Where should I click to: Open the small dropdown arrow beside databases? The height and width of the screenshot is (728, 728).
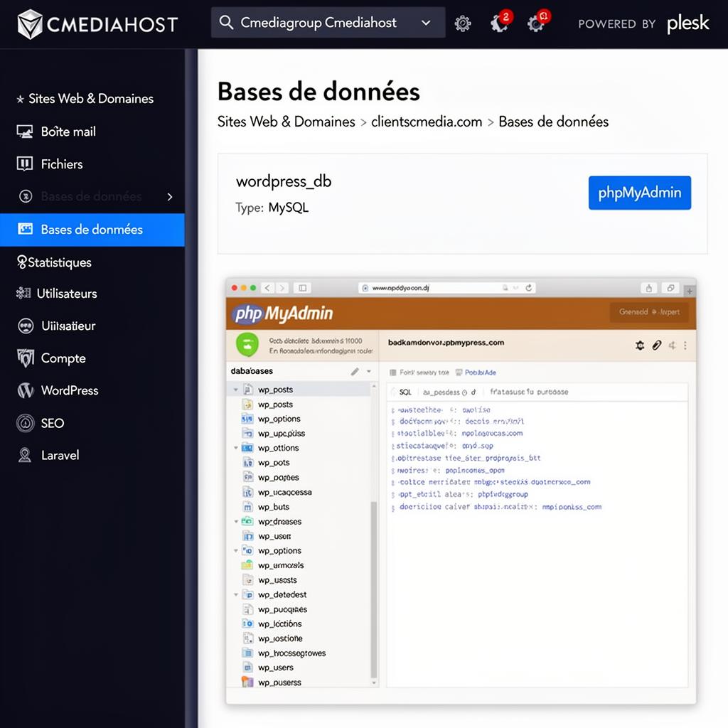point(369,371)
